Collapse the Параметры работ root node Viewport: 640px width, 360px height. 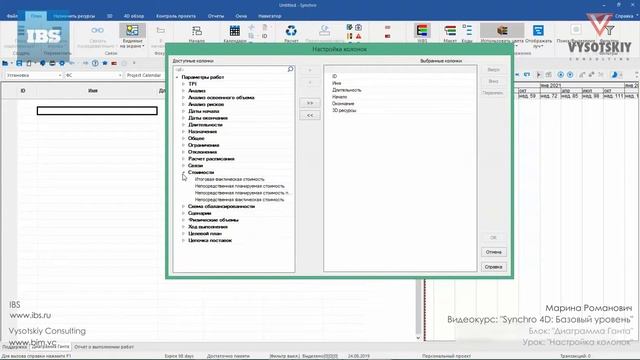tap(177, 77)
